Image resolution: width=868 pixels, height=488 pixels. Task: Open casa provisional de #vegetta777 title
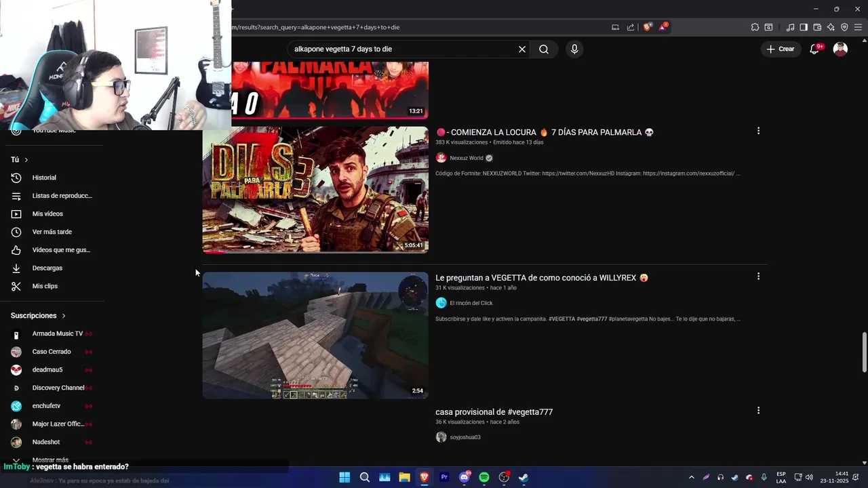tap(494, 412)
